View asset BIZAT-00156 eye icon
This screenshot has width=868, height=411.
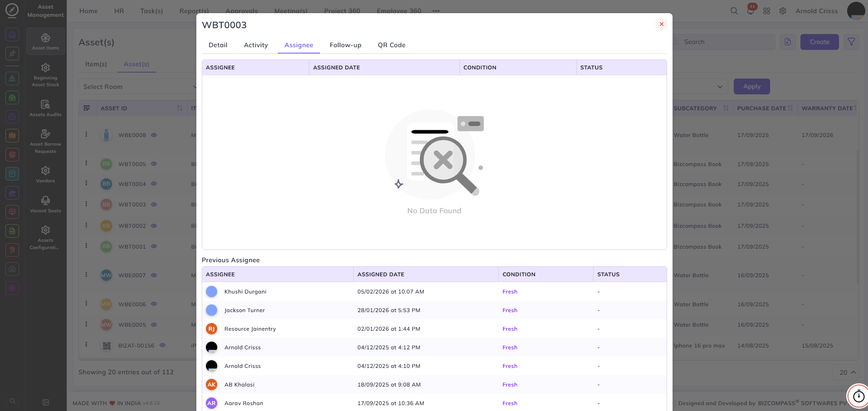(162, 345)
